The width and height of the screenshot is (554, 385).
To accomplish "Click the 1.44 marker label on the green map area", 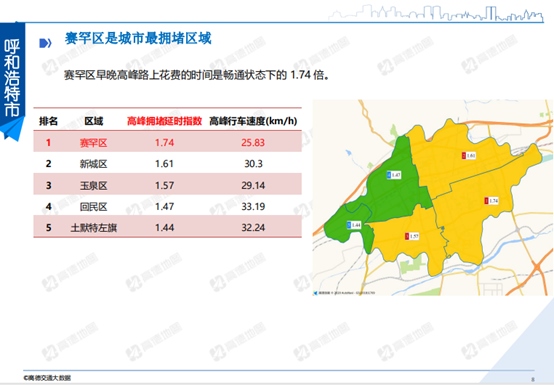I will pos(354,225).
